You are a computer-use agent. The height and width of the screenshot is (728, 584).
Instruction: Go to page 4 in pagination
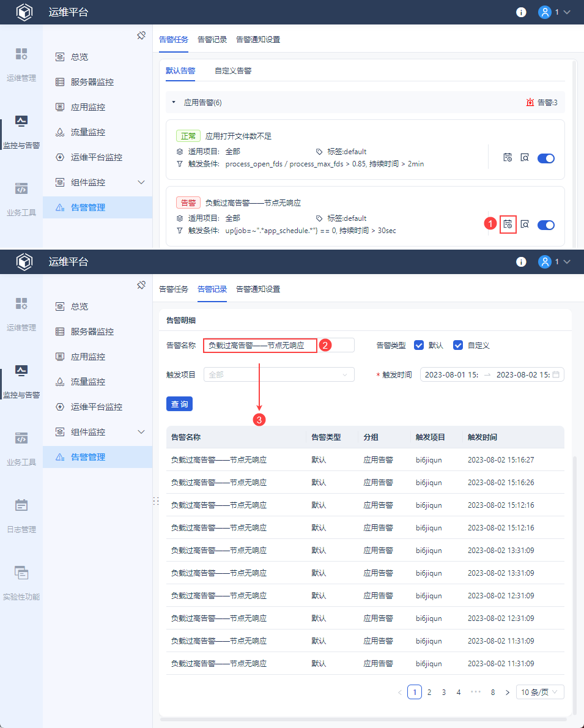(459, 692)
